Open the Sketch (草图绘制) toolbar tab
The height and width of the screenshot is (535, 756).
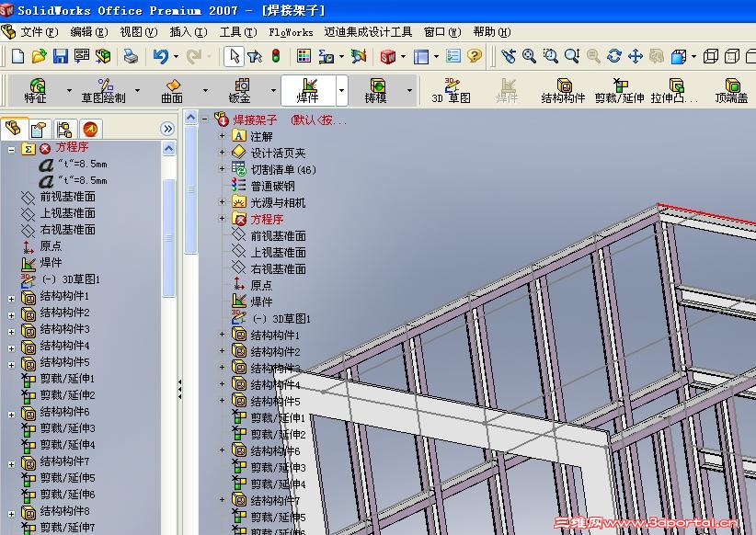[104, 91]
